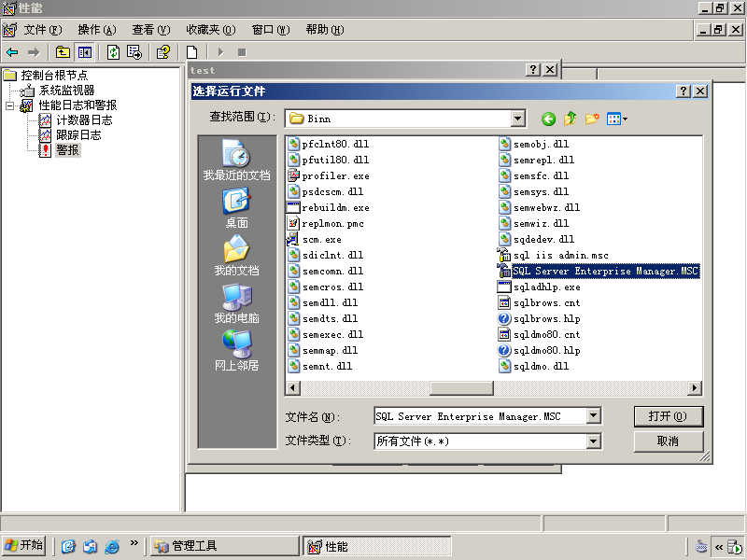Click the Refresh toolbar icon

point(113,52)
